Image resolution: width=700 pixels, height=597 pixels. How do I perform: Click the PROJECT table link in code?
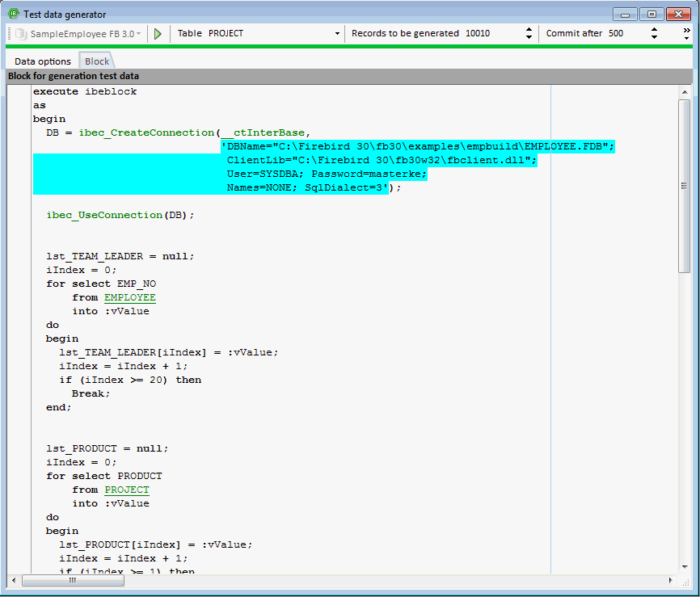(x=127, y=490)
